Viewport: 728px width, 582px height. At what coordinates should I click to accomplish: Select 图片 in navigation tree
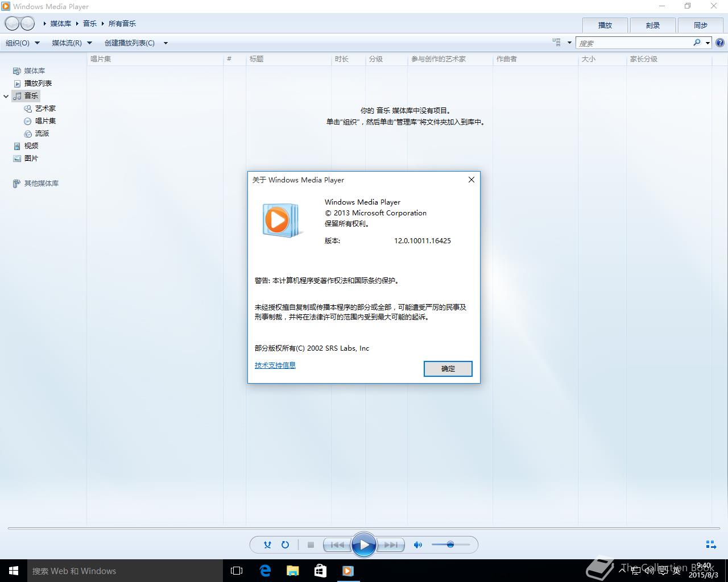pos(31,159)
